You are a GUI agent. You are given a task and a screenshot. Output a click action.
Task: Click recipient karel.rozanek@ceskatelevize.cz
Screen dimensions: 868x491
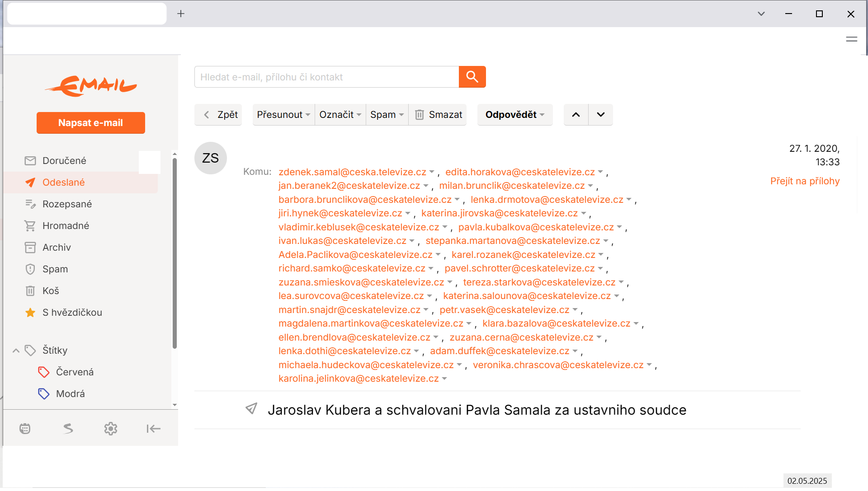(524, 255)
